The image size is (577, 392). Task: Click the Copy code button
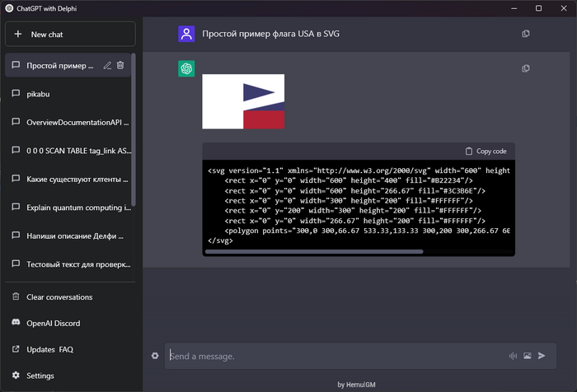(486, 152)
